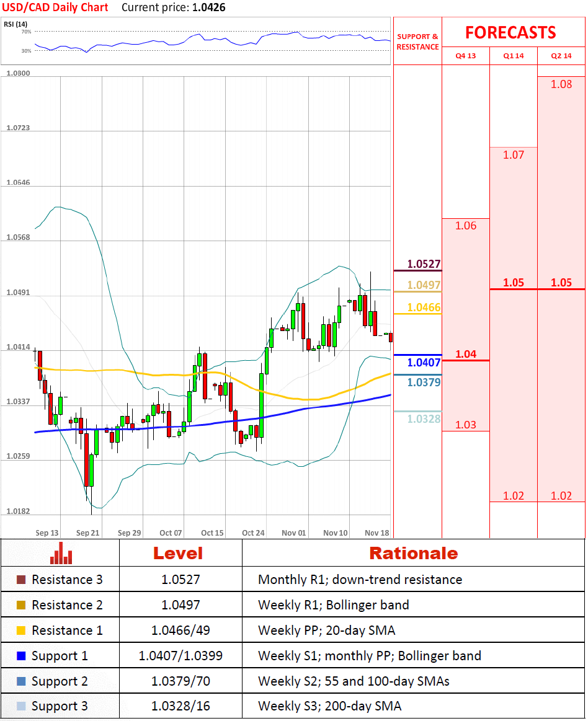Select the 1.0407 support level label on chart

pos(424,363)
